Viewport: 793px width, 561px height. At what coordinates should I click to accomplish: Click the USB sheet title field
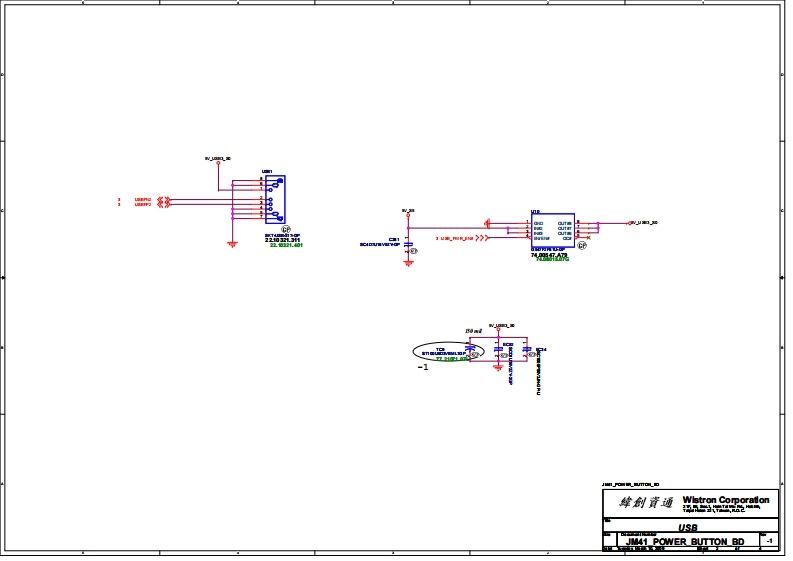click(x=688, y=527)
